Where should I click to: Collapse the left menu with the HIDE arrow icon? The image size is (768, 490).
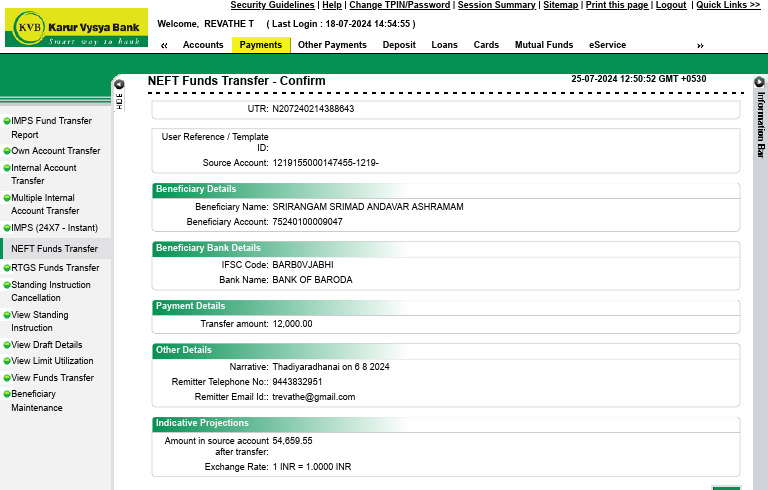119,84
